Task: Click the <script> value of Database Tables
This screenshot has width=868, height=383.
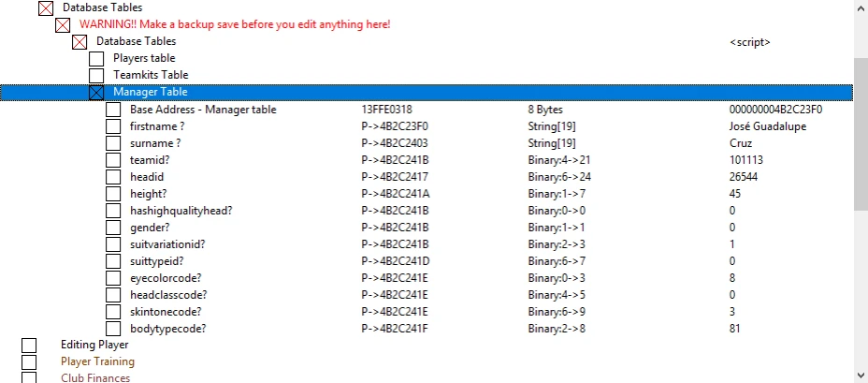Action: [750, 42]
